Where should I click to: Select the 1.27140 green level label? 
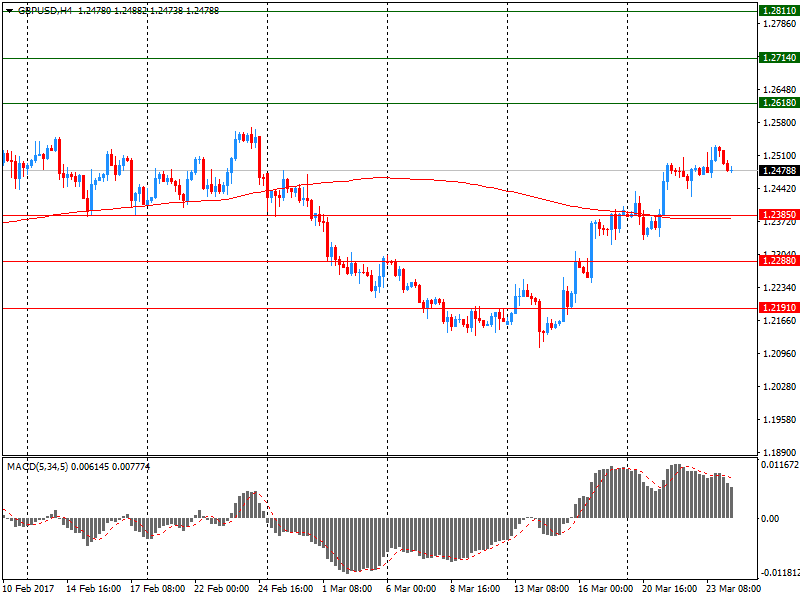click(779, 58)
